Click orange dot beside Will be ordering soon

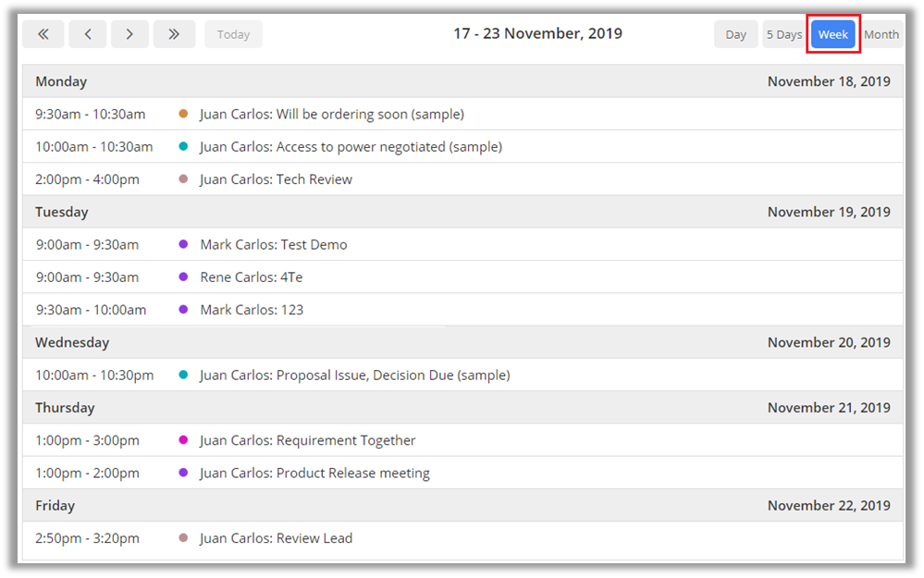click(183, 114)
